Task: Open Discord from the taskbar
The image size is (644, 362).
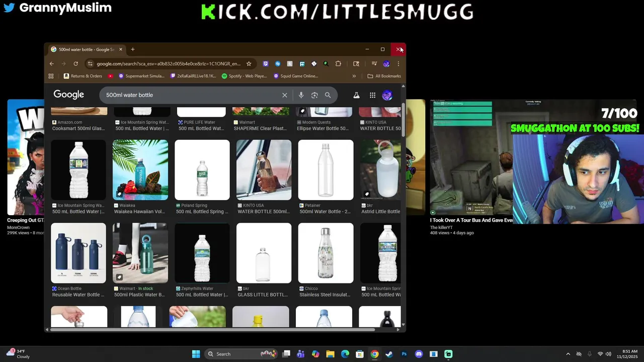Action: coord(419,354)
